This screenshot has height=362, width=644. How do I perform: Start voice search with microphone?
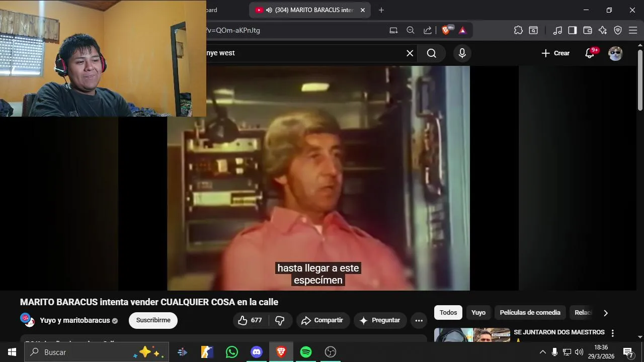tap(462, 53)
